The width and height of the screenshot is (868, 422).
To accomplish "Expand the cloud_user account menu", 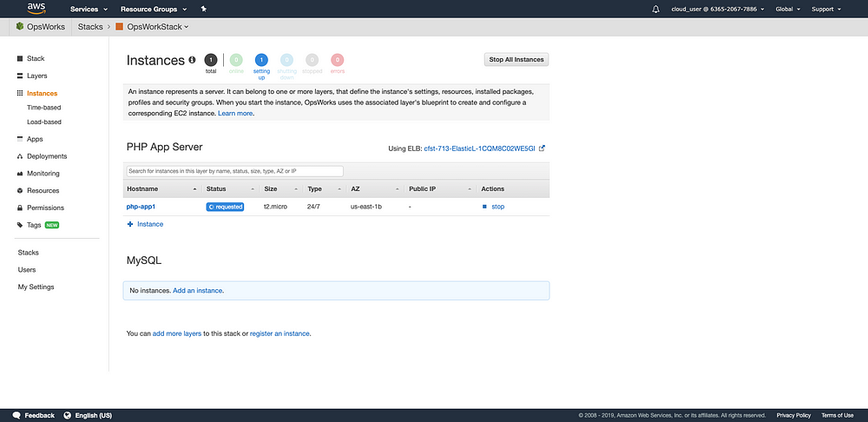I will (x=718, y=10).
